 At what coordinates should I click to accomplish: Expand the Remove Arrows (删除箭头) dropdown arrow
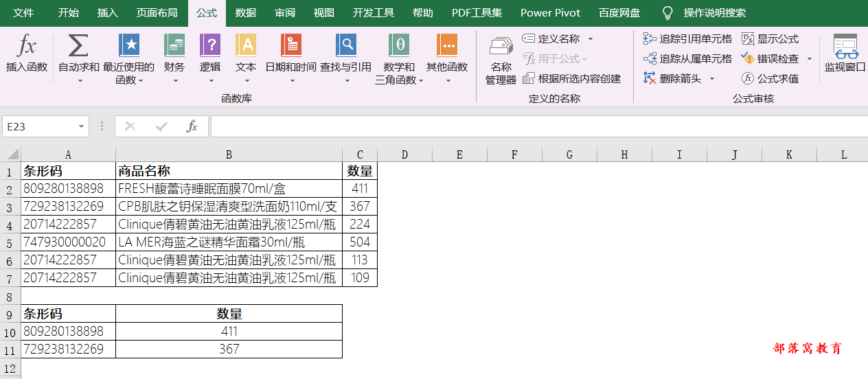pos(711,79)
